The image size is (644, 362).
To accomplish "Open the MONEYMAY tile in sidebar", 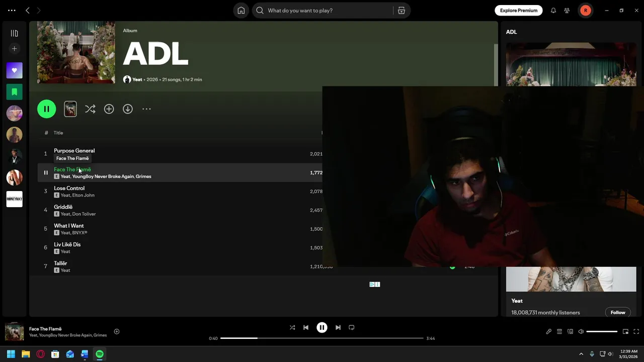I will click(x=14, y=199).
